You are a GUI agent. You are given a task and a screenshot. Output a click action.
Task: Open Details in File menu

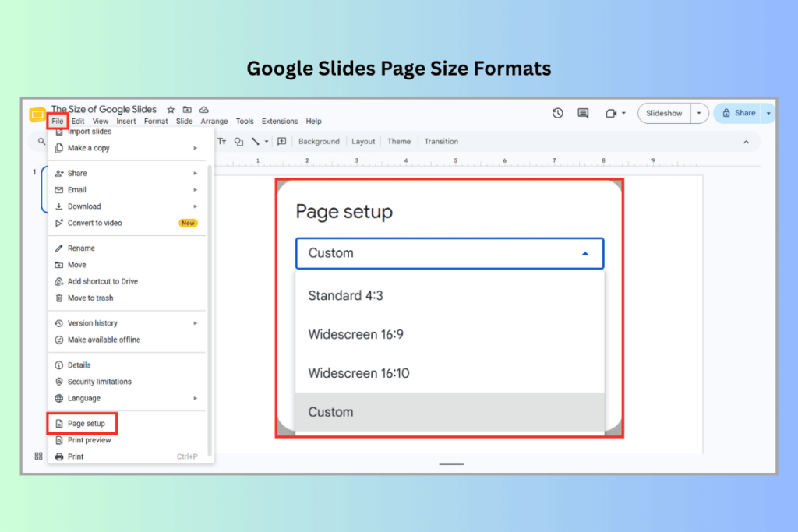pos(127,365)
